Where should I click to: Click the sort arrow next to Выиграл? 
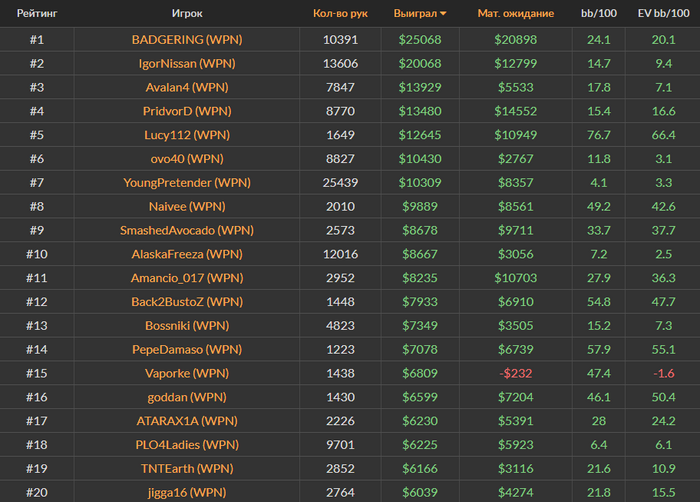pyautogui.click(x=443, y=15)
